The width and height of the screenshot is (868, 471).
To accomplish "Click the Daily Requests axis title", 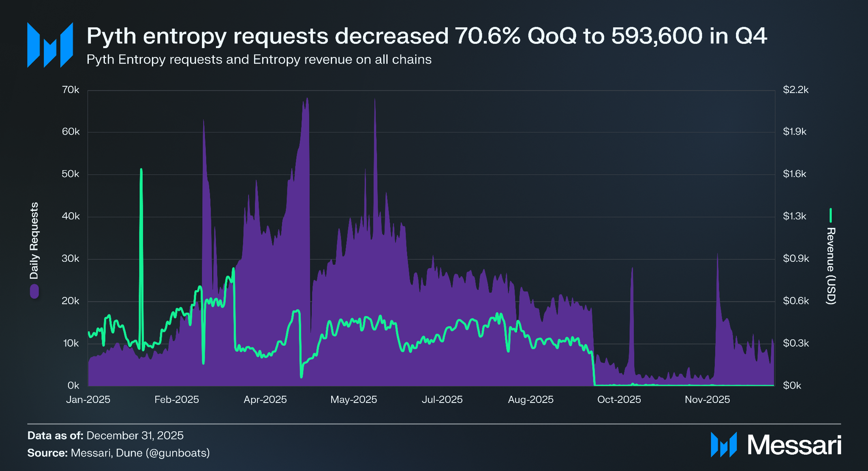I will coord(34,241).
